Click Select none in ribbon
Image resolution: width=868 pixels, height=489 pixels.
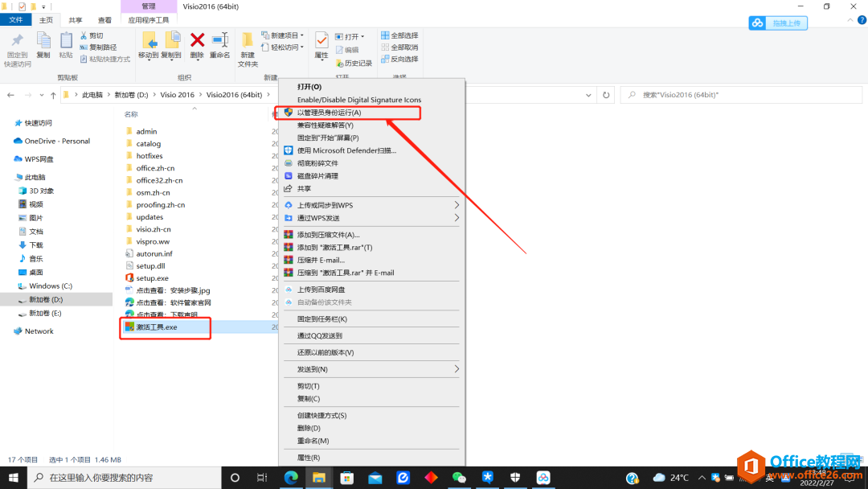tap(399, 47)
